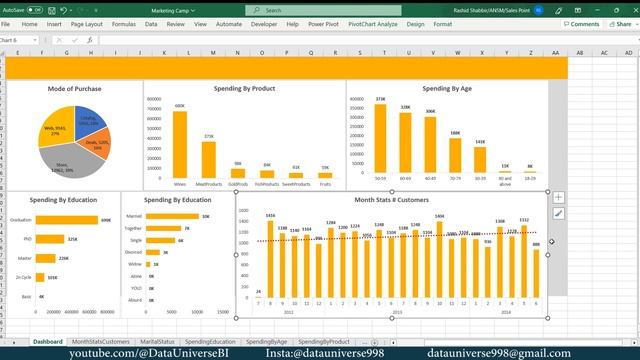
Task: Switch to SpendingEducation sheet tab
Action: [x=210, y=342]
